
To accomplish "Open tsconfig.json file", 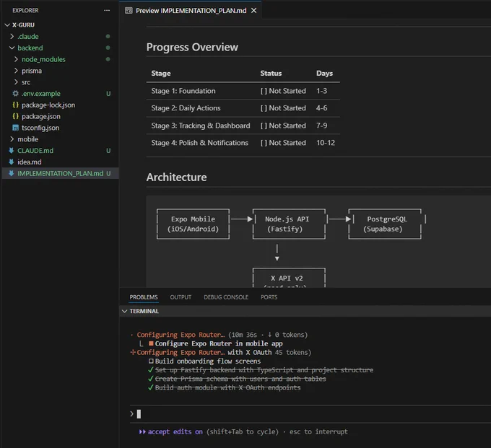I will coord(40,128).
